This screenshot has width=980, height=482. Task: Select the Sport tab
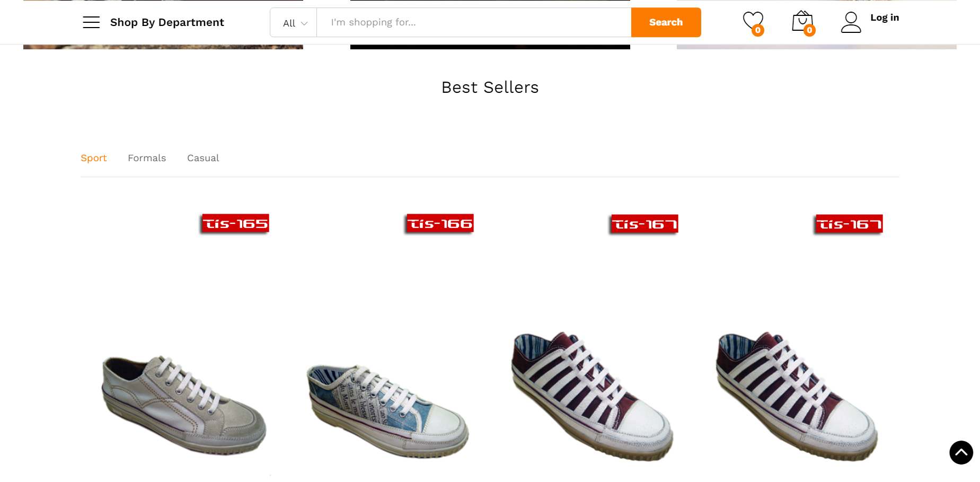coord(94,158)
